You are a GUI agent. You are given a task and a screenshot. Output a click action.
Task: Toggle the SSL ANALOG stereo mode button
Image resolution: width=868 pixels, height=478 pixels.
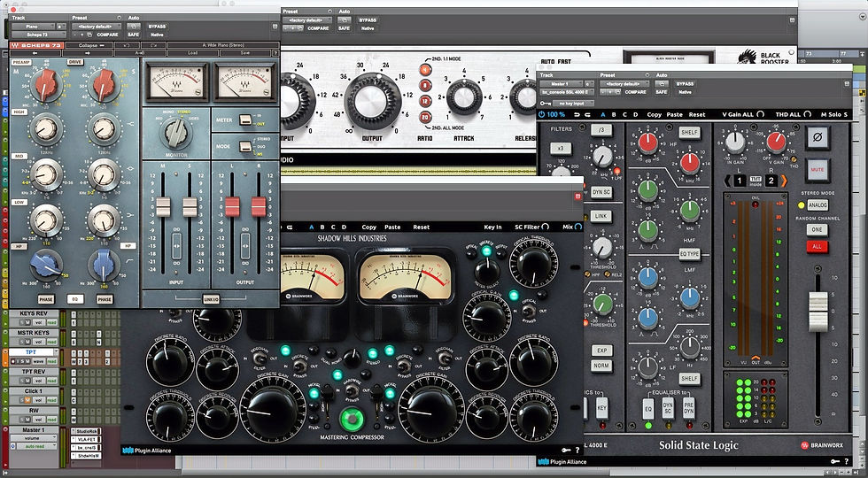coord(817,205)
